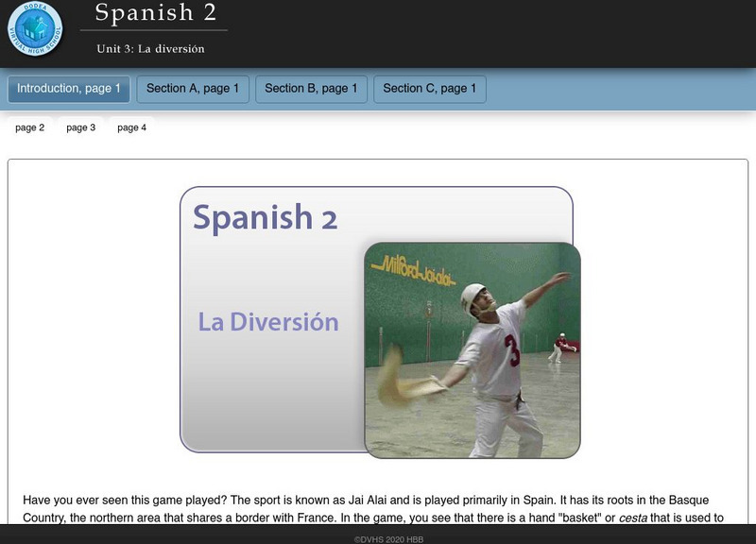The height and width of the screenshot is (544, 756).
Task: Click the La Diversión banner text
Action: pyautogui.click(x=267, y=321)
